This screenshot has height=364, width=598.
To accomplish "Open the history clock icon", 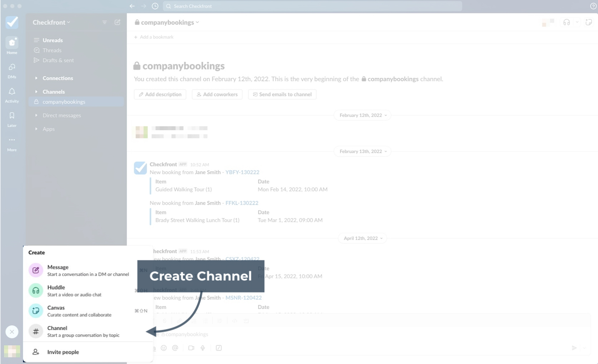I will click(x=155, y=6).
